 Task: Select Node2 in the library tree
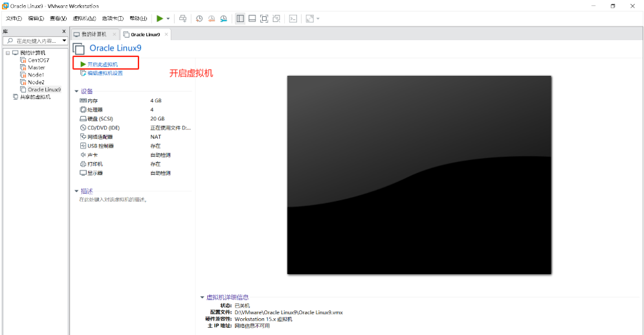pos(36,82)
